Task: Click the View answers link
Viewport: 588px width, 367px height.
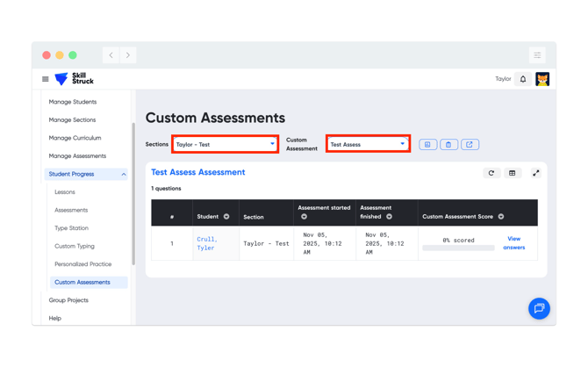Action: click(513, 243)
